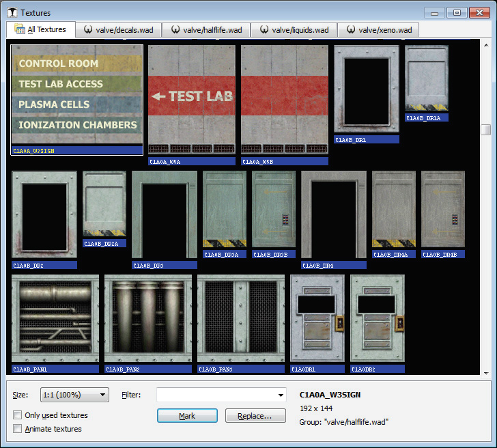Enable Animate textures checkbox
This screenshot has height=448, width=497.
pos(18,429)
